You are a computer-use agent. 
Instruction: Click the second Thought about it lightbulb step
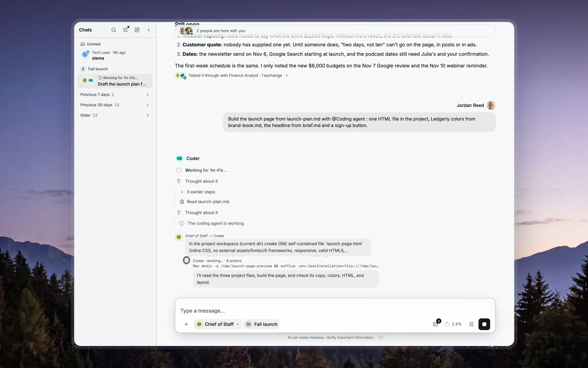(x=179, y=212)
